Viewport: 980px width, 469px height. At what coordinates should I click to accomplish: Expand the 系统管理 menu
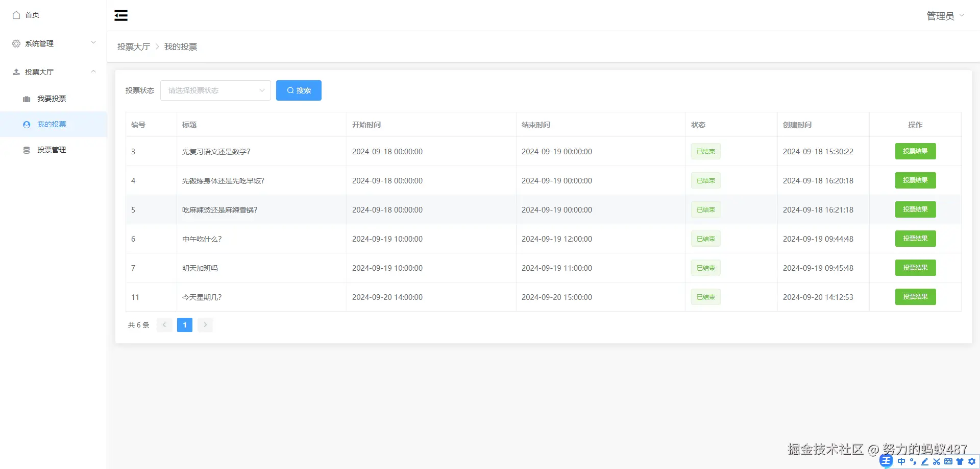click(x=53, y=43)
